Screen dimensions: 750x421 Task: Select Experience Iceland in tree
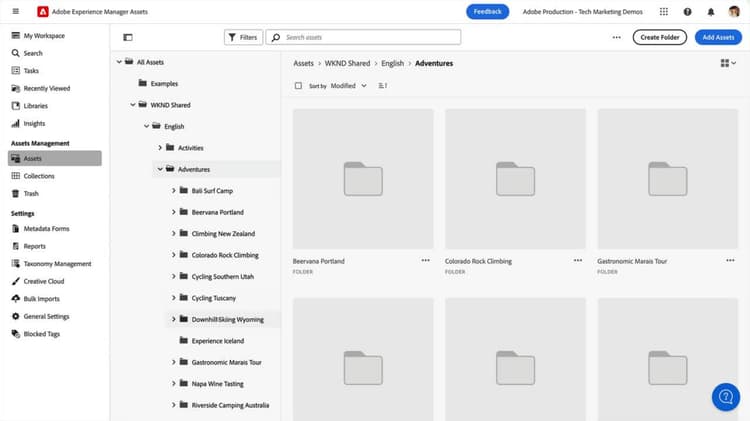(218, 341)
